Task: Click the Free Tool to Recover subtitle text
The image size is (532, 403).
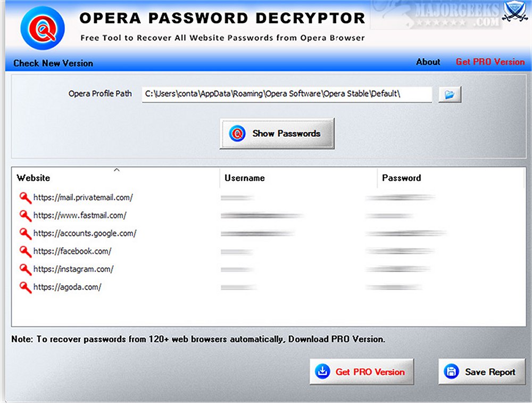Action: pyautogui.click(x=222, y=38)
